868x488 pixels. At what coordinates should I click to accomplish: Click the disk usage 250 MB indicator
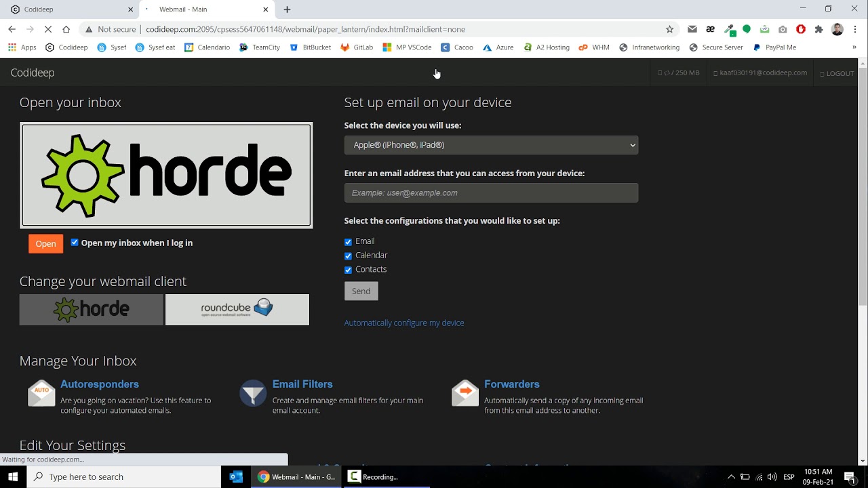tap(679, 73)
